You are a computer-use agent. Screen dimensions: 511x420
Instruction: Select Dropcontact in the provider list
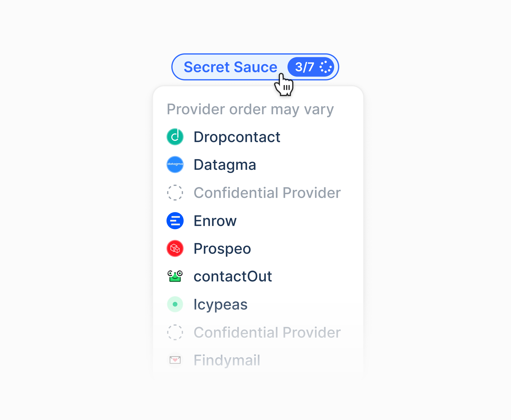point(237,137)
